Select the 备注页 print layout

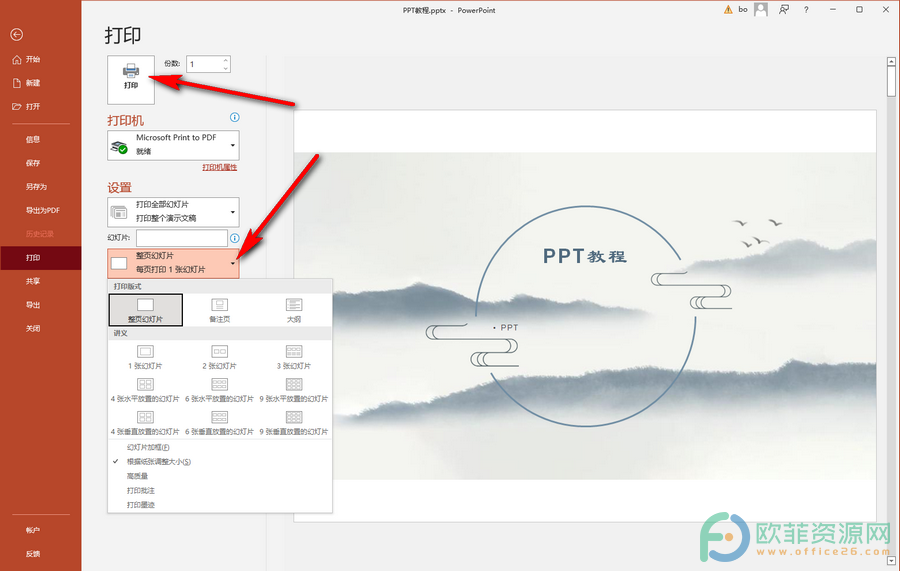click(220, 310)
